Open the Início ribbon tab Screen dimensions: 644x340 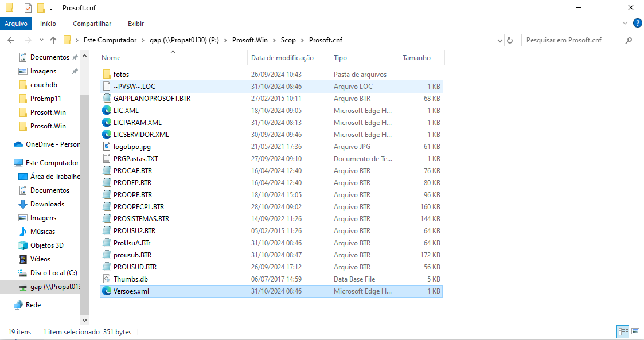pyautogui.click(x=48, y=24)
